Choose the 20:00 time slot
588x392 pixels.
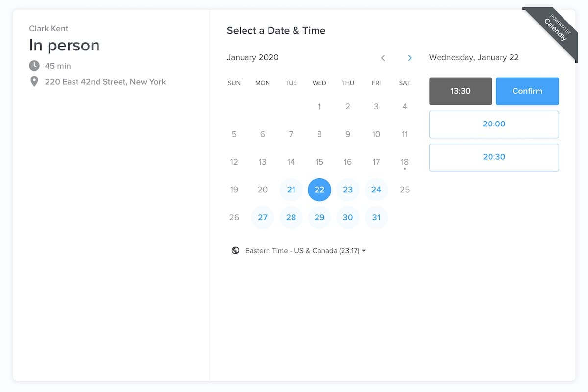click(494, 124)
